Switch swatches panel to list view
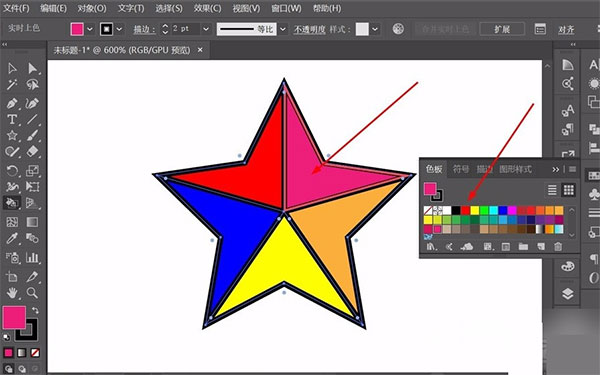 [x=552, y=190]
